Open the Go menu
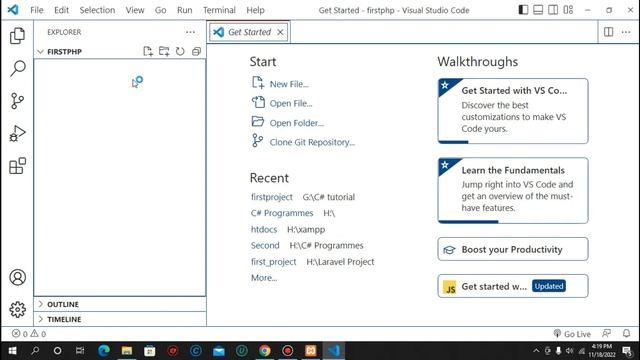The image size is (640, 360). [x=160, y=10]
